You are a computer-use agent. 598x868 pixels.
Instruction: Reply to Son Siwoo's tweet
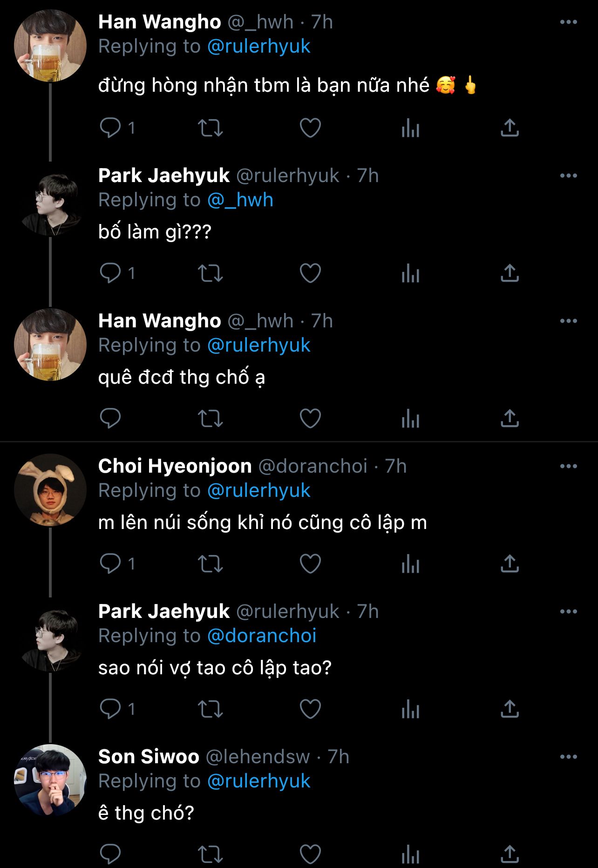tap(111, 854)
